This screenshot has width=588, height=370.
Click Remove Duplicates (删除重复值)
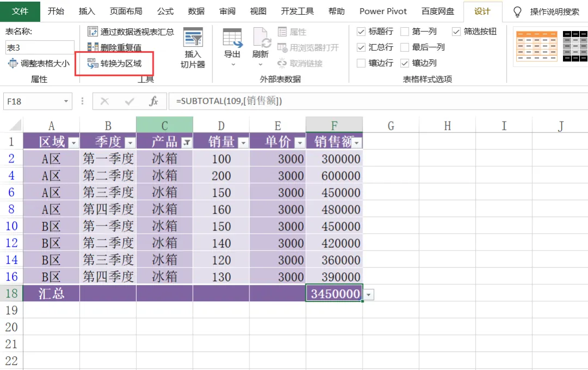point(114,47)
